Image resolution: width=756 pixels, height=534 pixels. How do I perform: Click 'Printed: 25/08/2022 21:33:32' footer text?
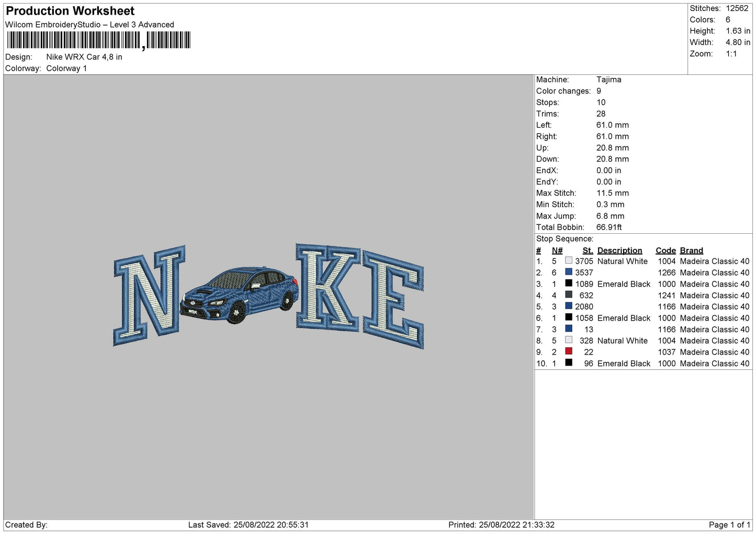tap(501, 525)
